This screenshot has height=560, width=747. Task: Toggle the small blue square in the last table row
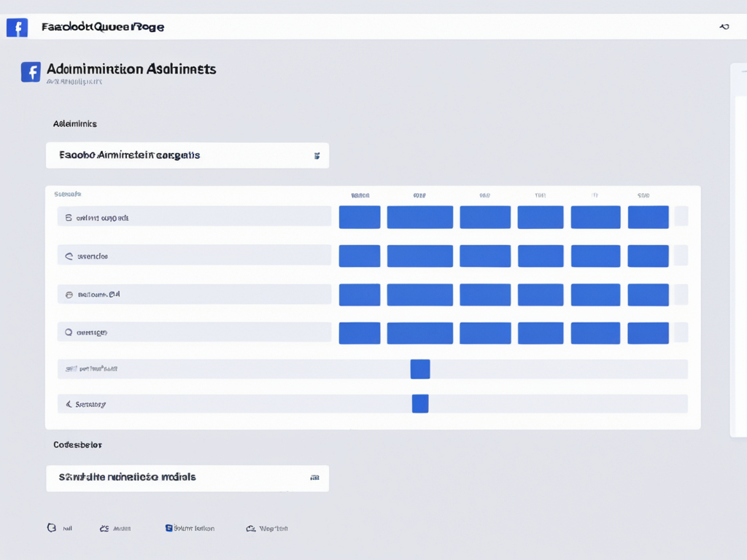tap(420, 403)
